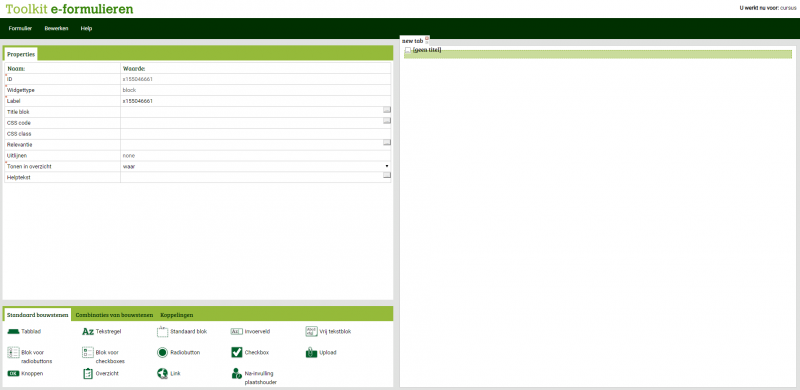Close the new tab form tab
Viewport: 800px width, 390px height.
[427, 38]
